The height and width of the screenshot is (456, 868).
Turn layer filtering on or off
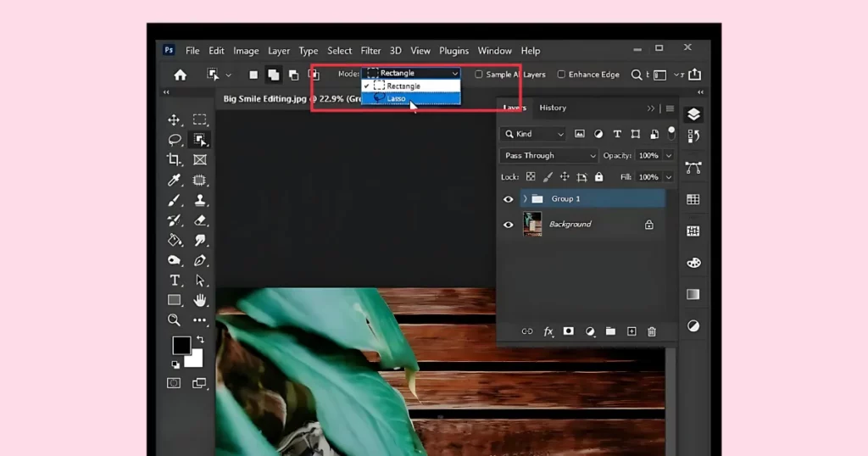click(671, 133)
